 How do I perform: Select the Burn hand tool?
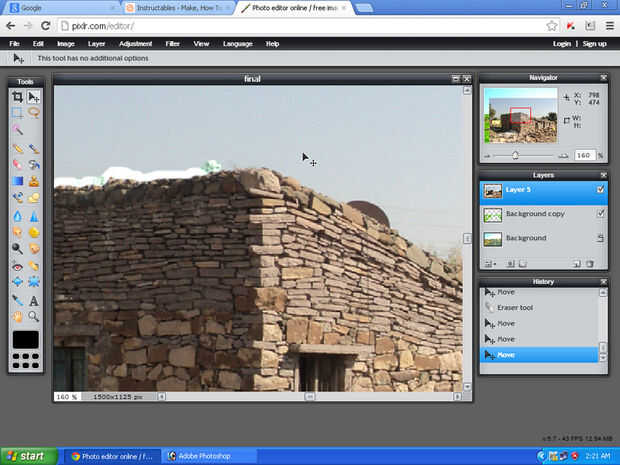coord(34,248)
